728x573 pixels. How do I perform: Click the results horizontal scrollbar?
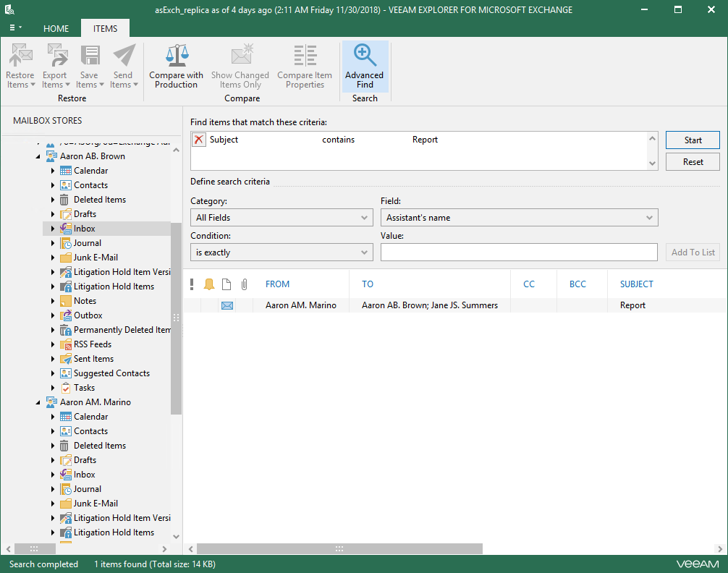point(339,549)
